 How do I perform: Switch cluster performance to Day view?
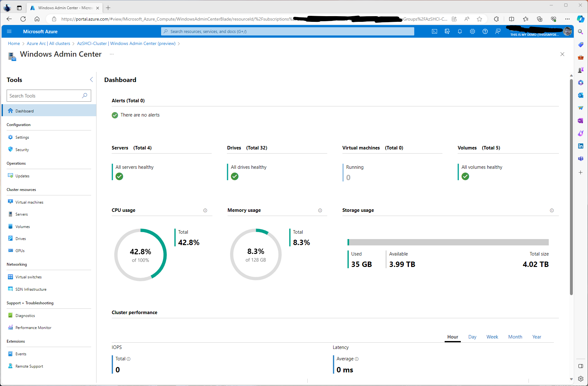[x=472, y=337]
